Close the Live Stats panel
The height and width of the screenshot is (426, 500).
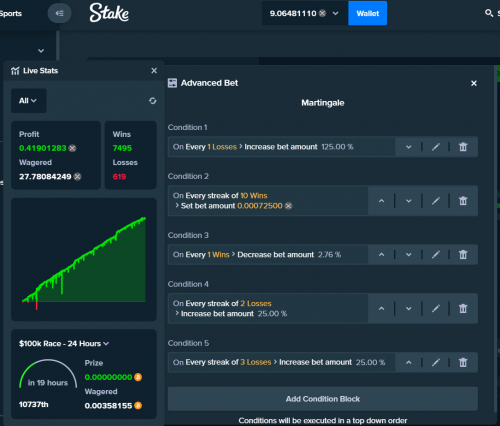(154, 71)
